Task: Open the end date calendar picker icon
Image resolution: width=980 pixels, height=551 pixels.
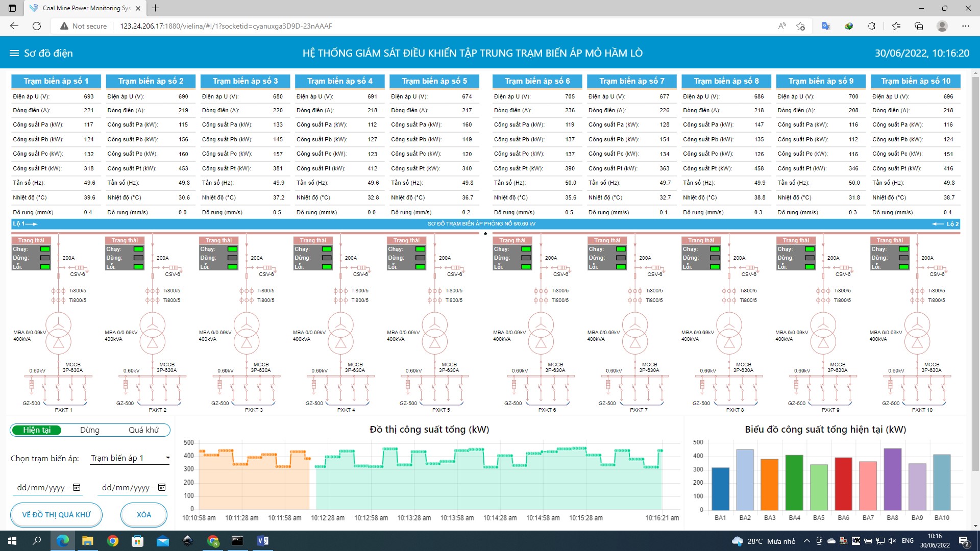Action: (162, 487)
